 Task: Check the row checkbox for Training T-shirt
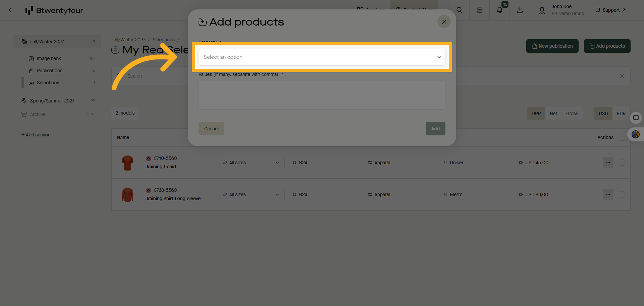pos(622,163)
